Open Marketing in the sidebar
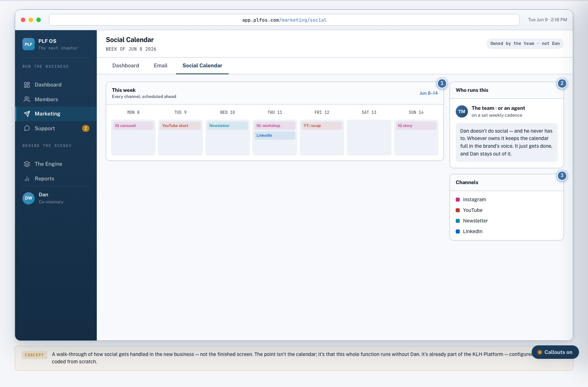Viewport: 588px width, 387px height. point(47,114)
